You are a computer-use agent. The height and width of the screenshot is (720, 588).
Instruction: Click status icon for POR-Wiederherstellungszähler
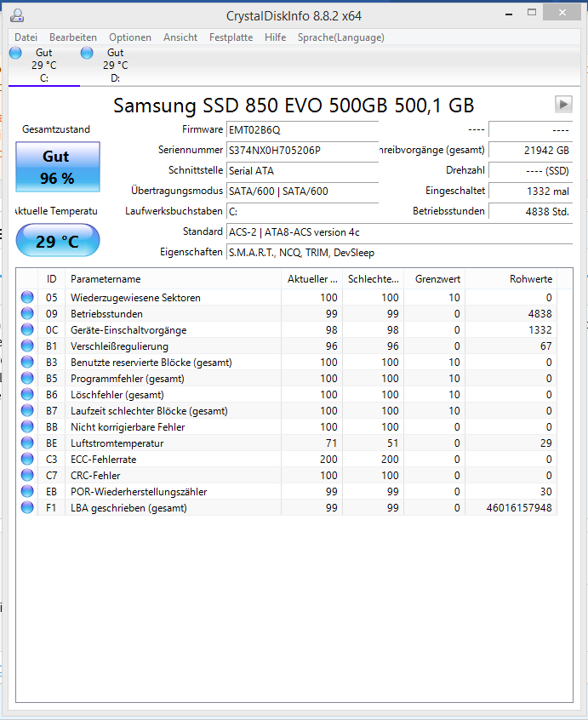pos(27,491)
